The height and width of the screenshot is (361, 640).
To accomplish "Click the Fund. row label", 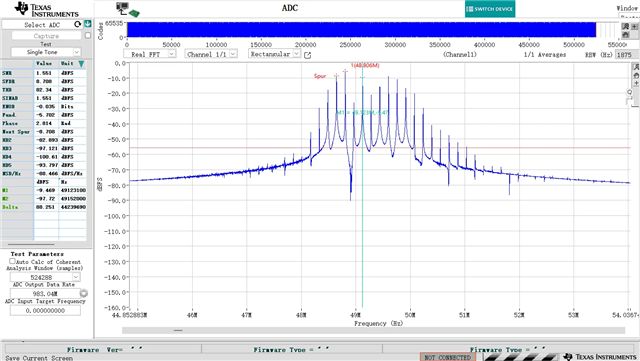I will 9,115.
